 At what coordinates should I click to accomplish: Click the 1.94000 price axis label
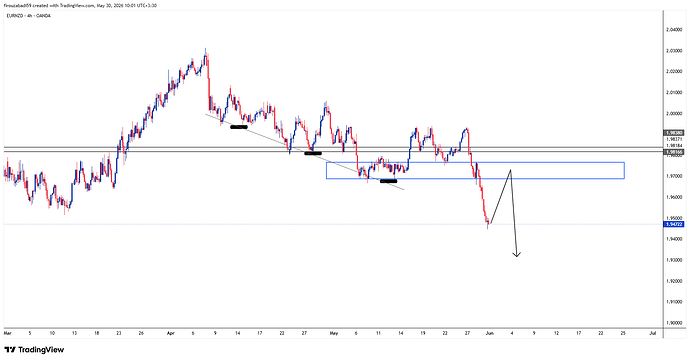[x=674, y=239]
